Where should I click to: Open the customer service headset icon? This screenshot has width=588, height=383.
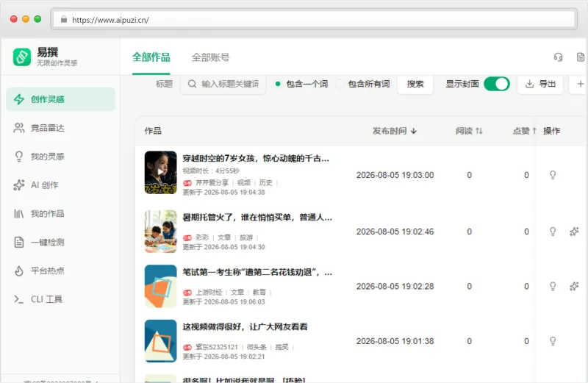558,57
